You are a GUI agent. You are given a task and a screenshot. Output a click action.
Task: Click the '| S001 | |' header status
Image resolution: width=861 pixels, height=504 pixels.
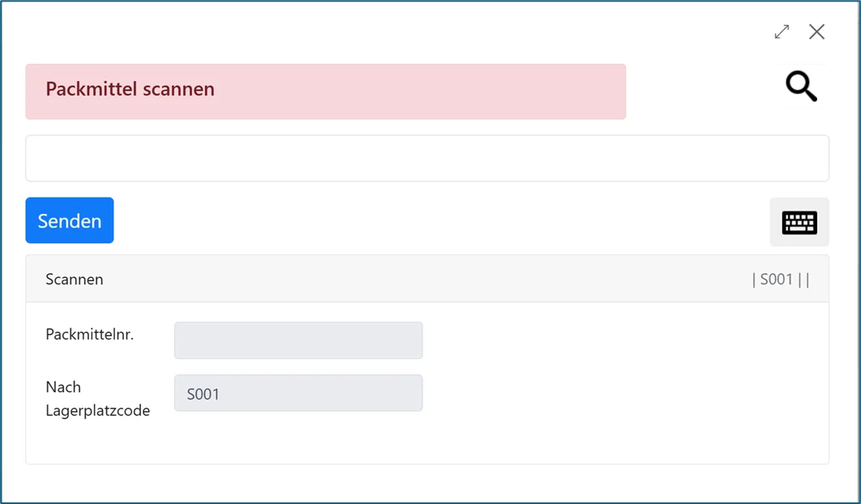point(780,280)
